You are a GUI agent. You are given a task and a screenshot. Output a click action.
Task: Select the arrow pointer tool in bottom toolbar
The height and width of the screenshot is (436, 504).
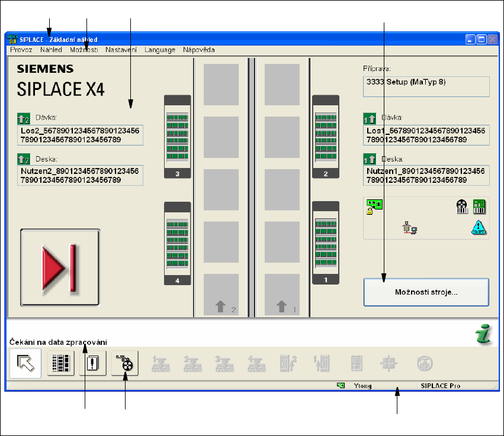tap(25, 363)
